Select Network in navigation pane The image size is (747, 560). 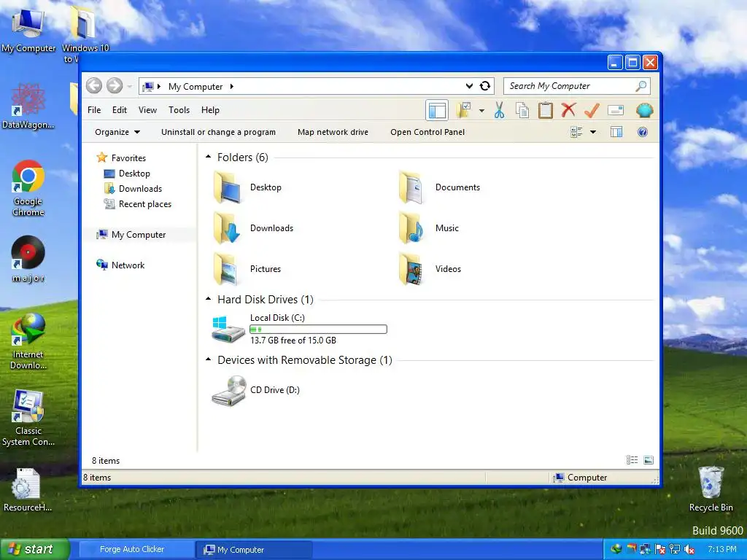coord(120,265)
